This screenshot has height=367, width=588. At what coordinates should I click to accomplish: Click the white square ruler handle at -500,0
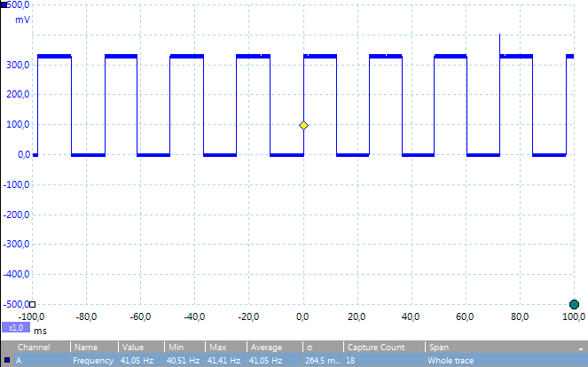coord(32,304)
